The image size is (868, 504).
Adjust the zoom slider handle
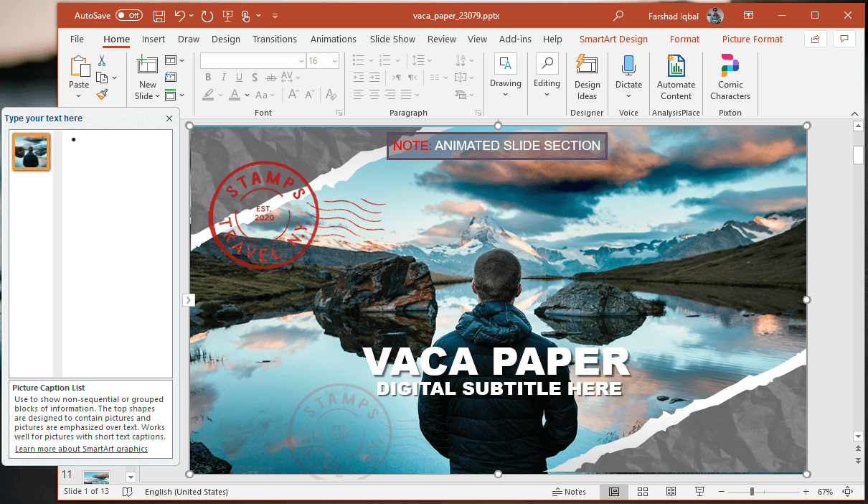pyautogui.click(x=752, y=492)
